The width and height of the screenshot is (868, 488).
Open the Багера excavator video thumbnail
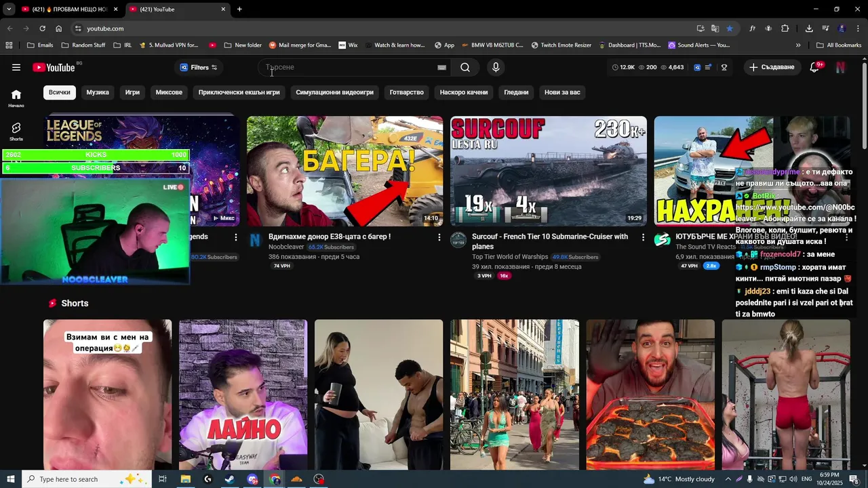point(344,171)
